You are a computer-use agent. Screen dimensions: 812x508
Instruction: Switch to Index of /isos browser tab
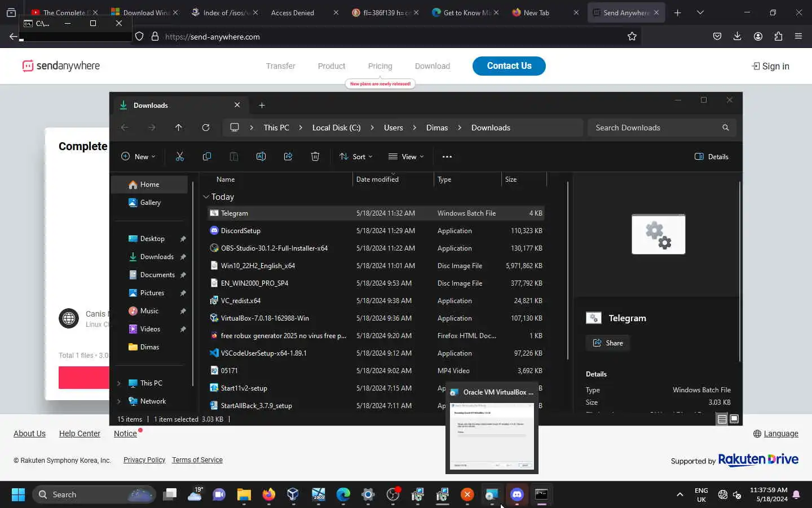pyautogui.click(x=224, y=12)
